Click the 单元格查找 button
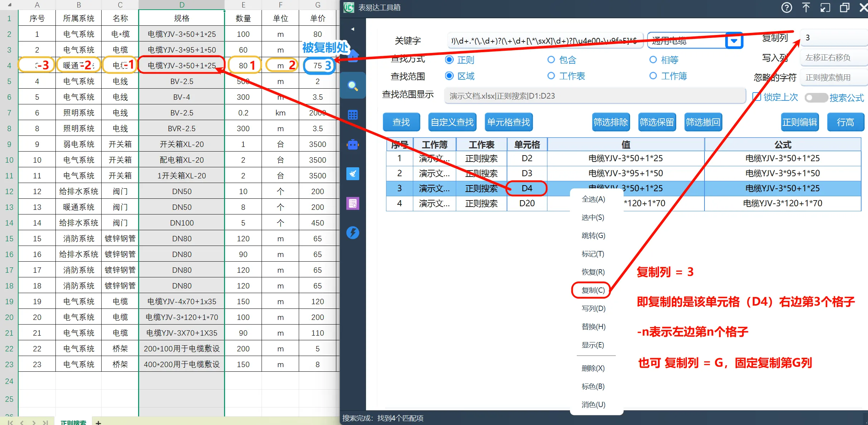 [x=508, y=122]
